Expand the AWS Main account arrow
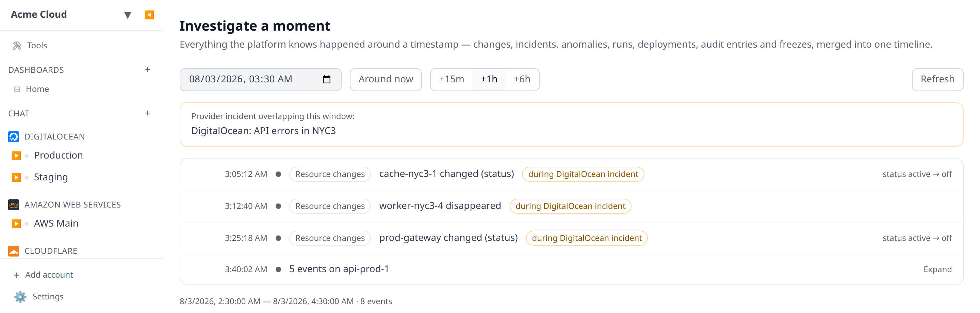980x313 pixels. (16, 224)
